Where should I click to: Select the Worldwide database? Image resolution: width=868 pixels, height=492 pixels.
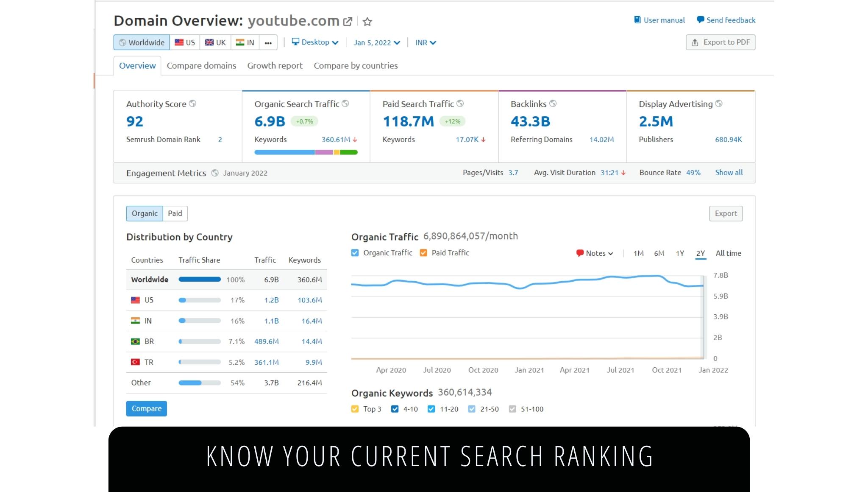(x=142, y=42)
